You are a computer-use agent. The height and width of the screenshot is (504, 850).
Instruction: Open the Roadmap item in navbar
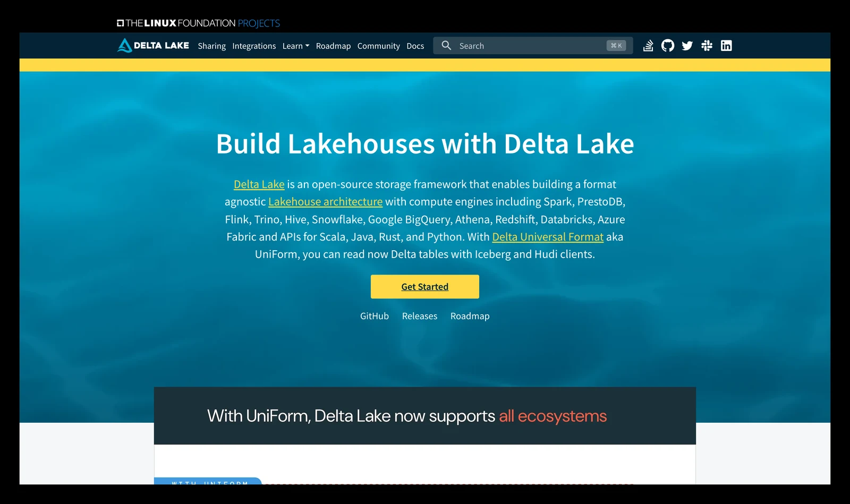[333, 46]
